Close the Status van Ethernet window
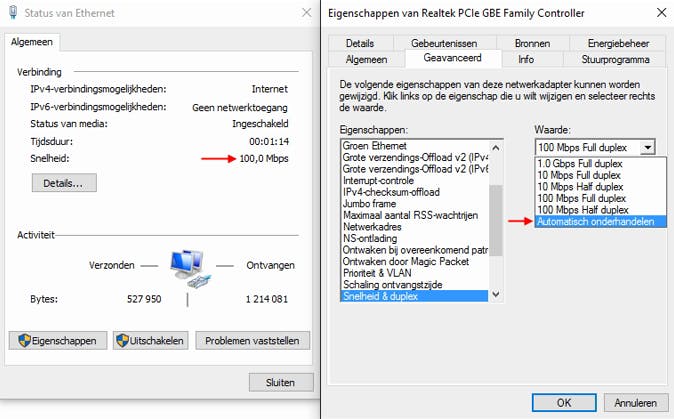674x419 pixels. point(302,13)
